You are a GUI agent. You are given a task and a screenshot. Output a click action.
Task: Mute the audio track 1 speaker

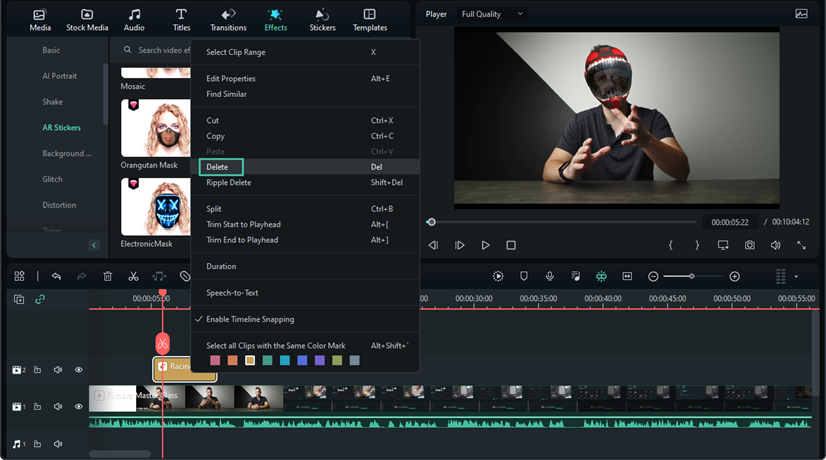58,444
